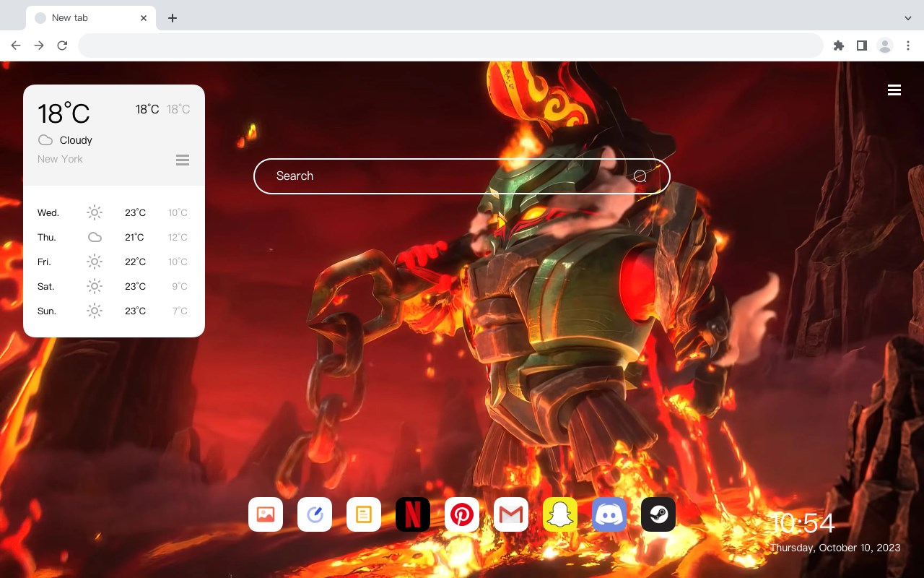Toggle the Chrome side panel
Image resolution: width=924 pixels, height=578 pixels.
pyautogui.click(x=861, y=46)
